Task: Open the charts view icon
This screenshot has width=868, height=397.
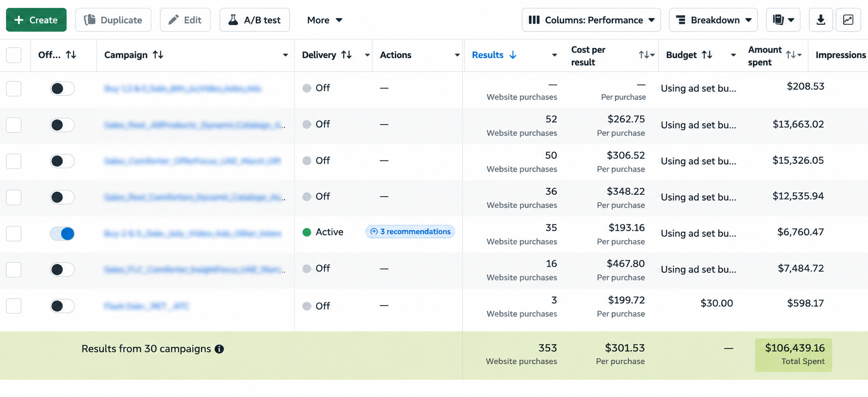Action: click(848, 20)
